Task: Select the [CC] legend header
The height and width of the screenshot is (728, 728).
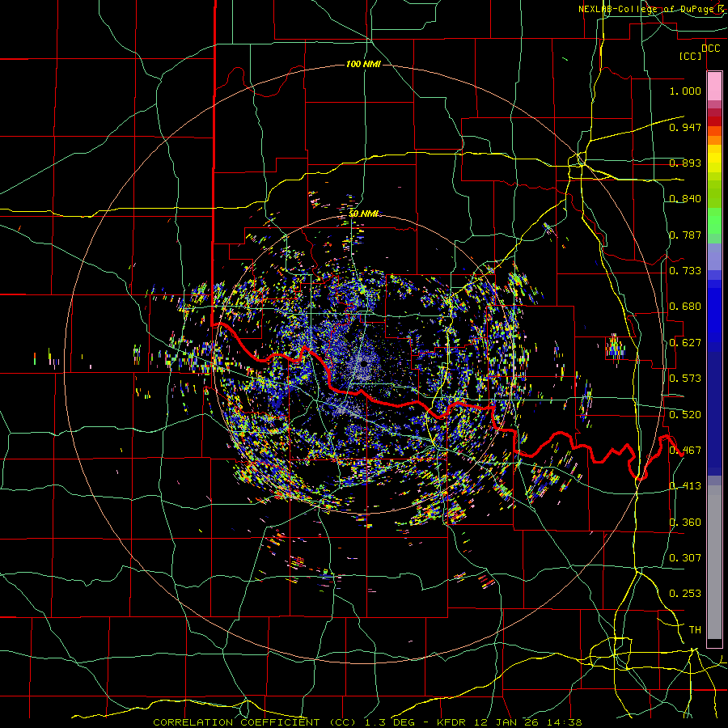Action: coord(691,56)
